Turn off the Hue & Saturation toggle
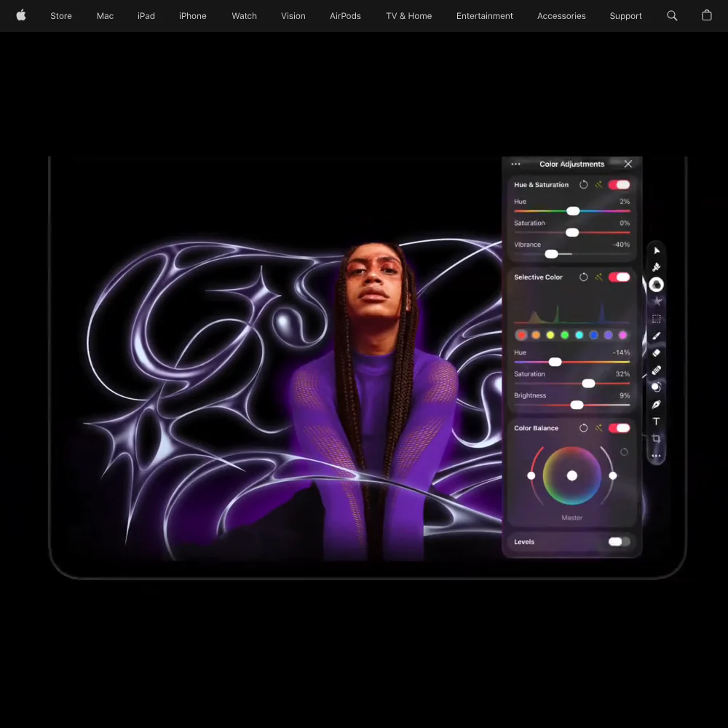The image size is (728, 728). (620, 185)
